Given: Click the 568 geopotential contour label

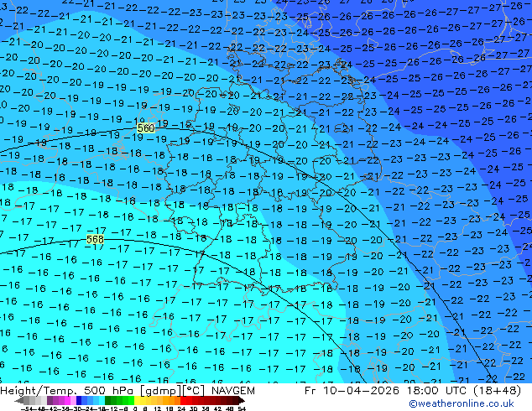Looking at the screenshot, I should click(95, 239).
